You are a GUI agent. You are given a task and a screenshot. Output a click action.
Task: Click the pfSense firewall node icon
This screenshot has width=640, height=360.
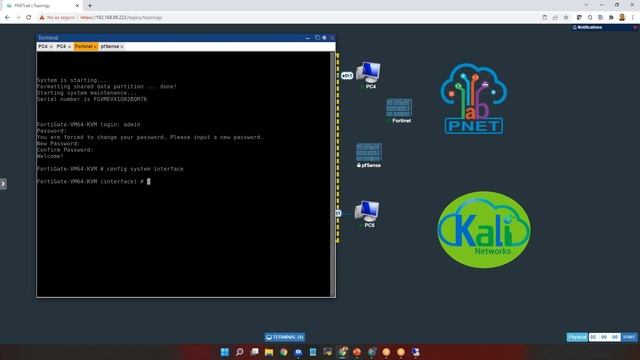tap(369, 152)
